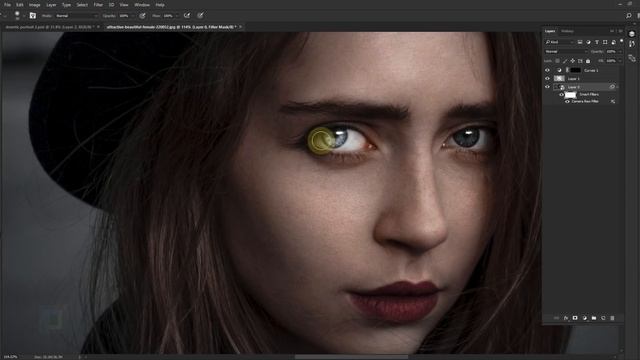Open the Layers panel flyout menu
This screenshot has height=360, width=640.
620,31
